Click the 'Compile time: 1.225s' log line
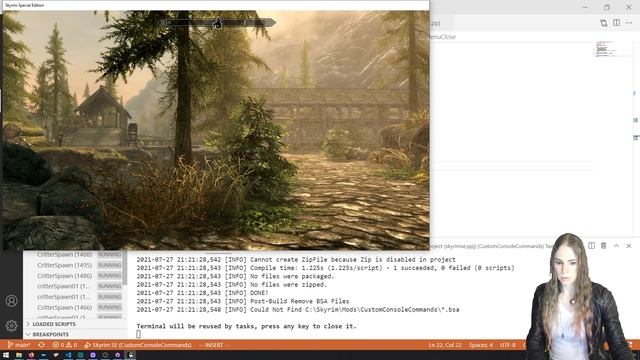The image size is (640, 360). [325, 268]
